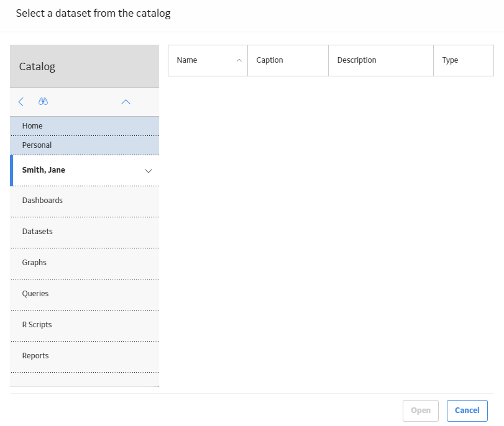
Task: Click the Cancel button
Action: pos(467,410)
